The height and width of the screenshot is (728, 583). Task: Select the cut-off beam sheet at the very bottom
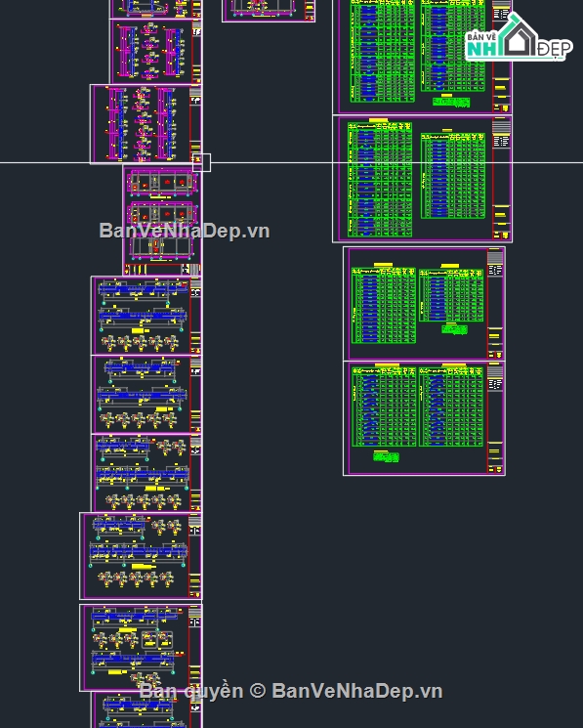(146, 709)
